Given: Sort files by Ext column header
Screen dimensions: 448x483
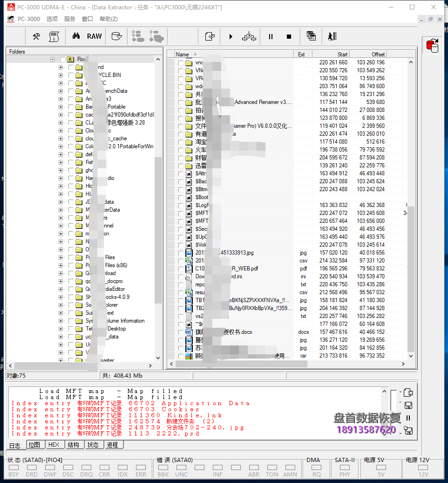Looking at the screenshot, I should pyautogui.click(x=303, y=54).
